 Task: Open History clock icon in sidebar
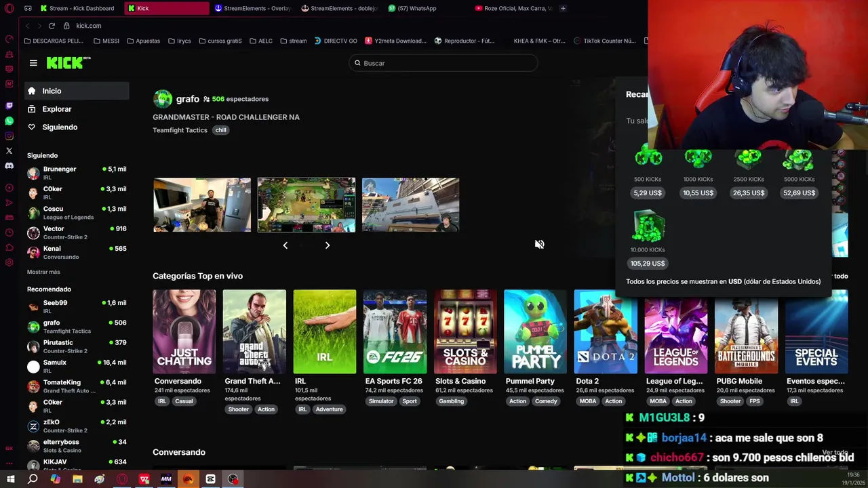9,232
